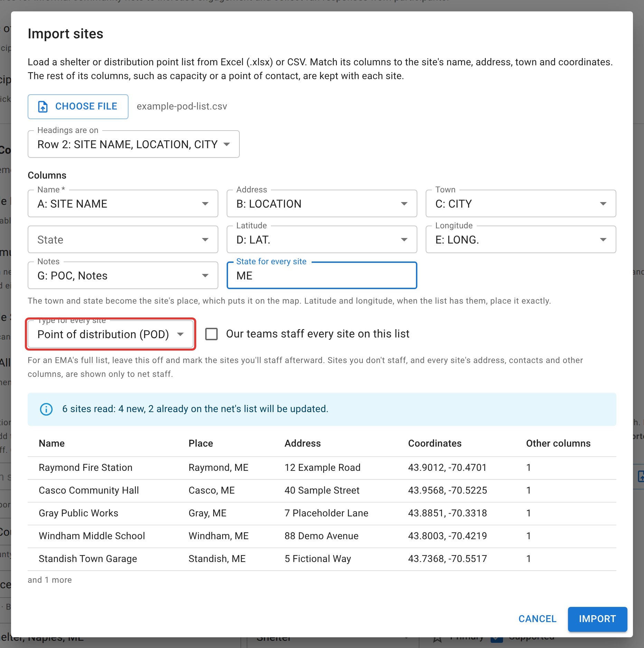Click the CANCEL button
644x648 pixels.
[538, 619]
